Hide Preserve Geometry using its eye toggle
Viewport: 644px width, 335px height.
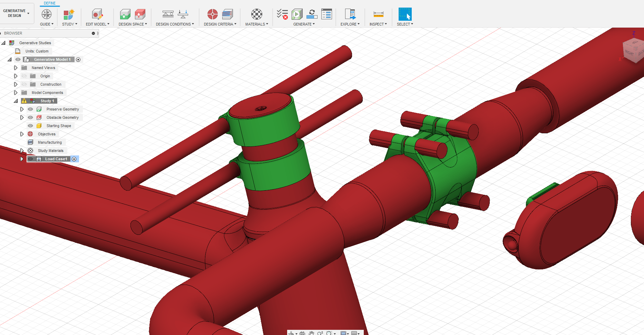[x=30, y=109]
